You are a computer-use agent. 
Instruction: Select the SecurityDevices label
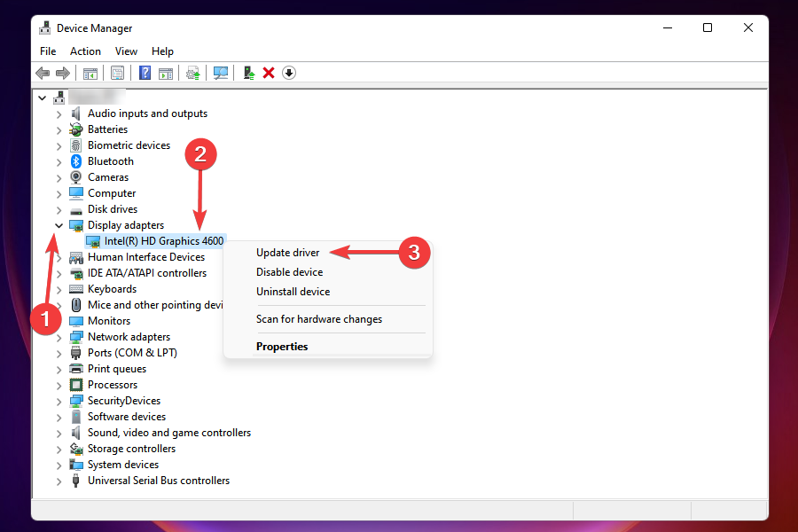[x=124, y=401]
